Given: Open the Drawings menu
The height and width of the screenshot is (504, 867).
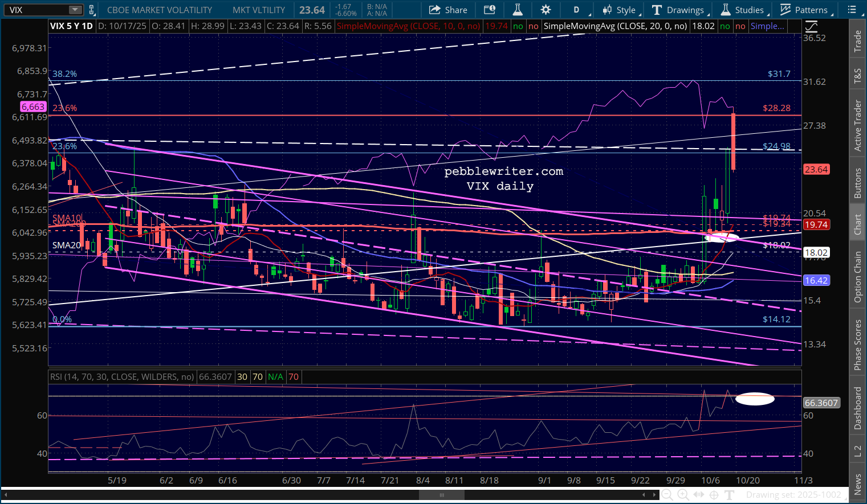Looking at the screenshot, I should point(678,10).
